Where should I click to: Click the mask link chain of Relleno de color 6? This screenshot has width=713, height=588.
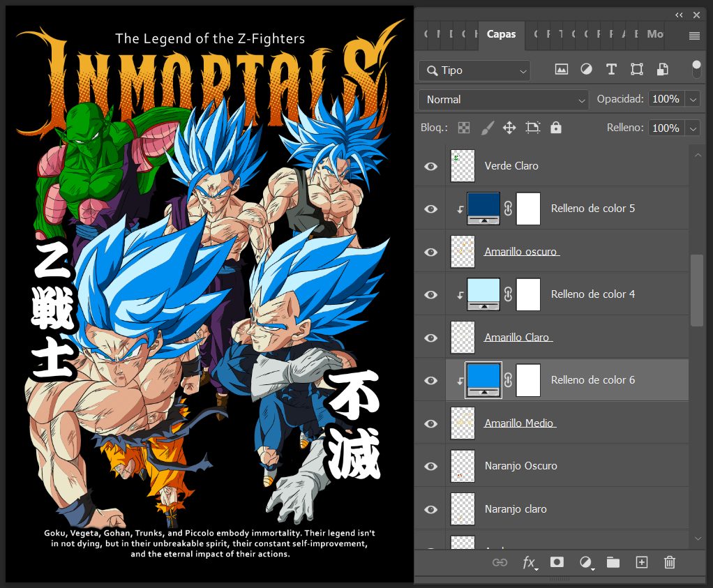(508, 380)
